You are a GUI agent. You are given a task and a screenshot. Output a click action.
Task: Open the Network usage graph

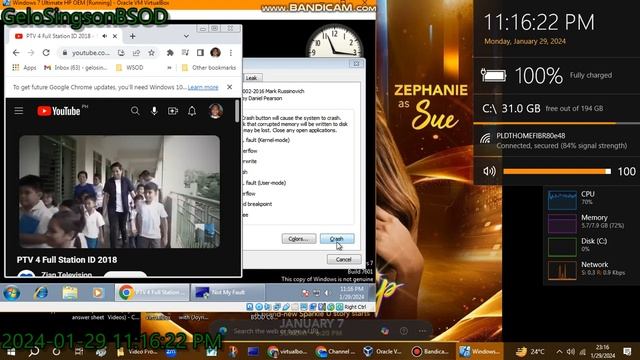click(x=562, y=270)
